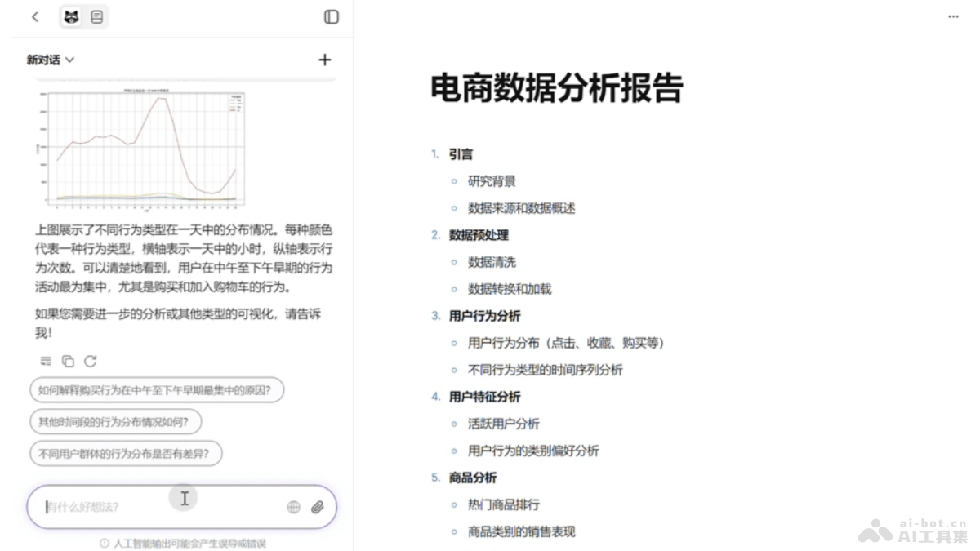
Task: Open the three-dot options menu at top right
Action: (952, 16)
